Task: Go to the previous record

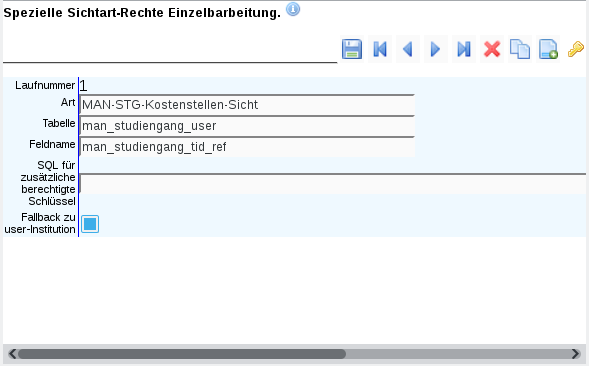Action: click(408, 49)
